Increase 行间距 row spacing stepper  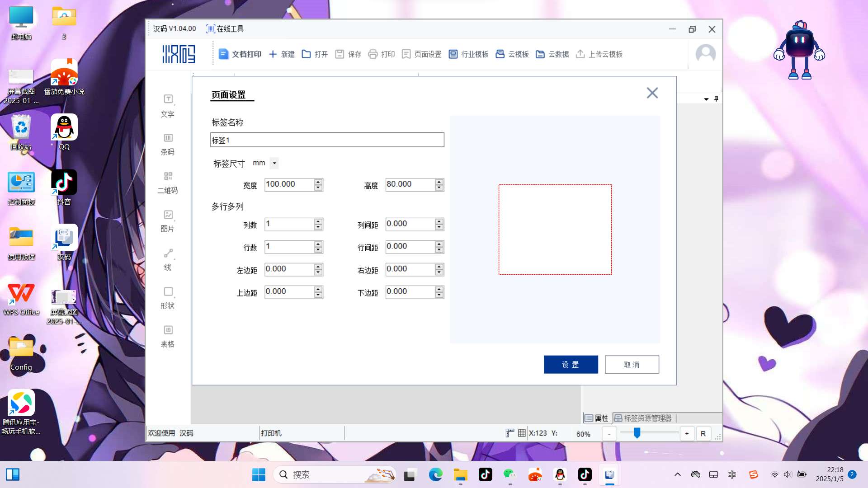click(439, 244)
